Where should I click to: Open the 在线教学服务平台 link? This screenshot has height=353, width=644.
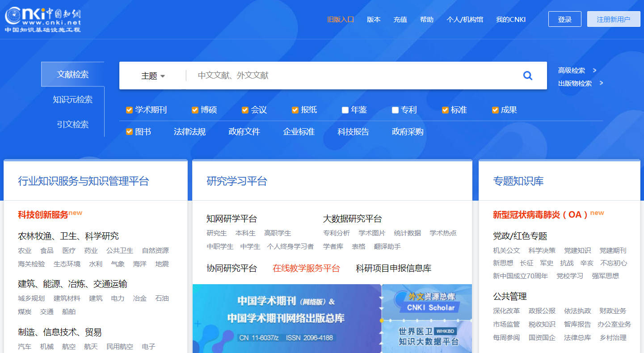306,268
